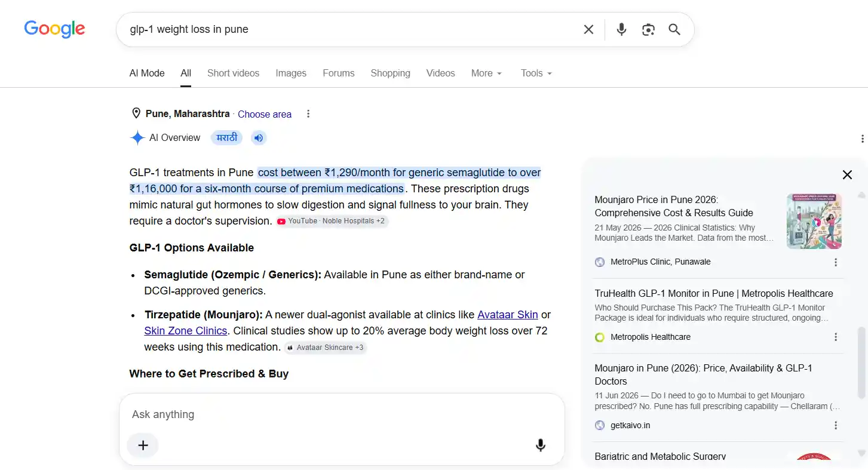Click the getkaivo.in site favicon
868x470 pixels.
pyautogui.click(x=600, y=426)
